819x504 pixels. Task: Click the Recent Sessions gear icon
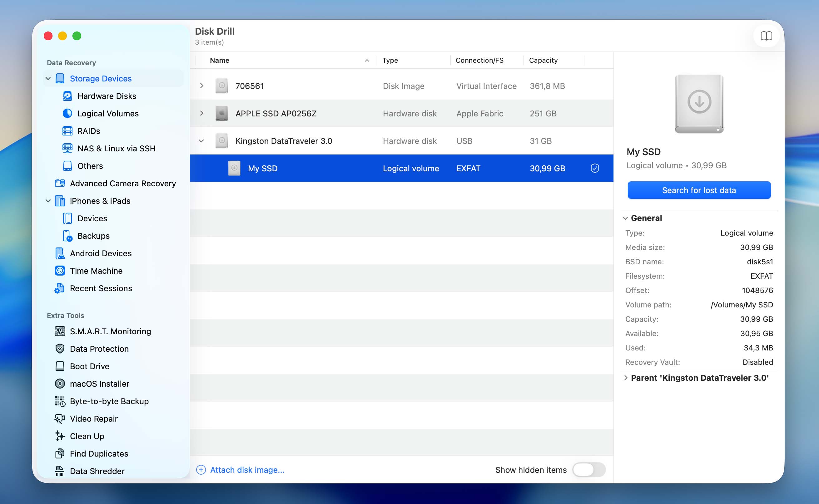[x=60, y=288]
